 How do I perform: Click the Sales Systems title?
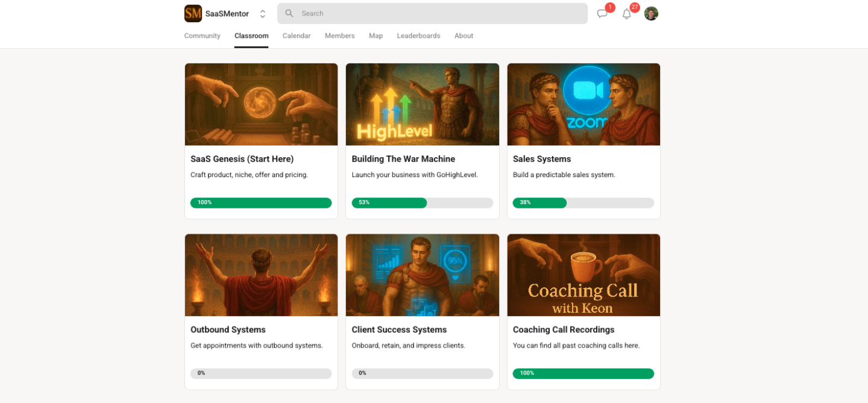(x=542, y=159)
